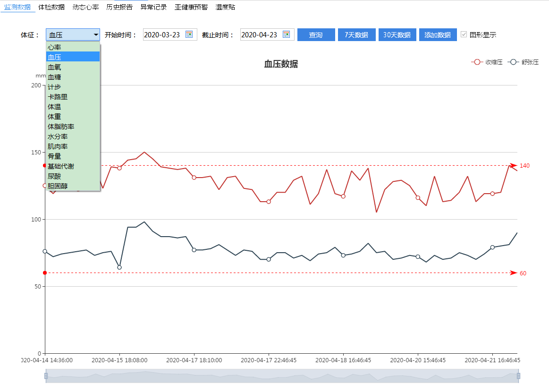Image resolution: width=549 pixels, height=392 pixels.
Task: Click the red 收缩压 legend circle icon
Action: (x=478, y=62)
